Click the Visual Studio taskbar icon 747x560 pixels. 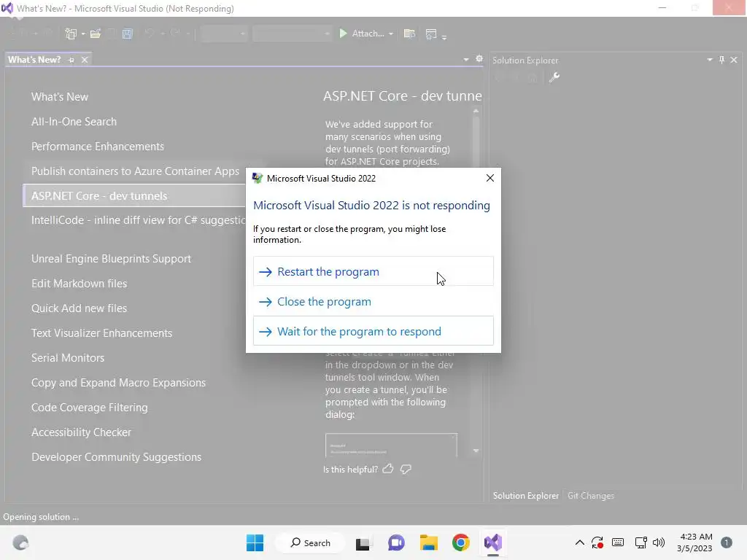[x=493, y=542]
